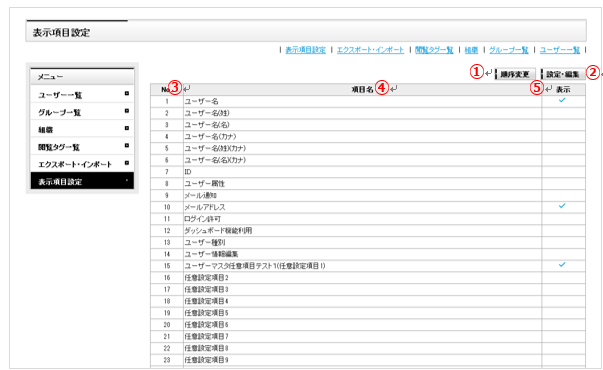Image resolution: width=603 pixels, height=370 pixels.
Task: Select エクスポート・インポート in the sidebar menu
Action: 82,164
